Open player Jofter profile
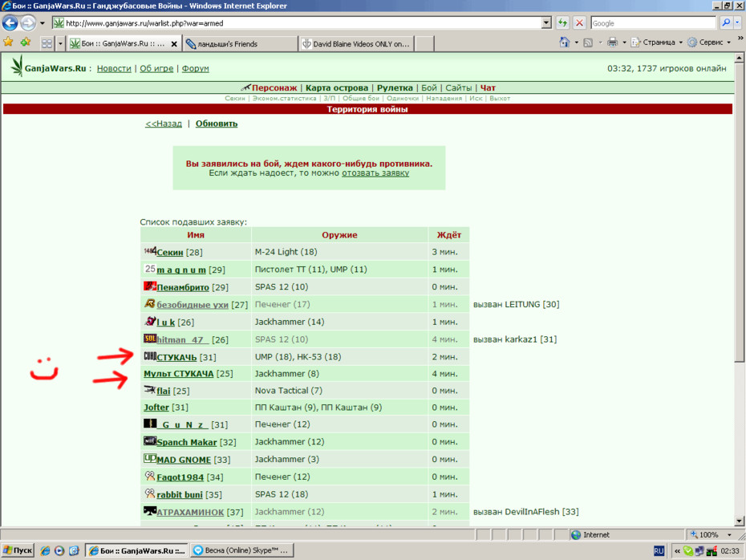Viewport: 746px width, 560px height. (x=156, y=408)
